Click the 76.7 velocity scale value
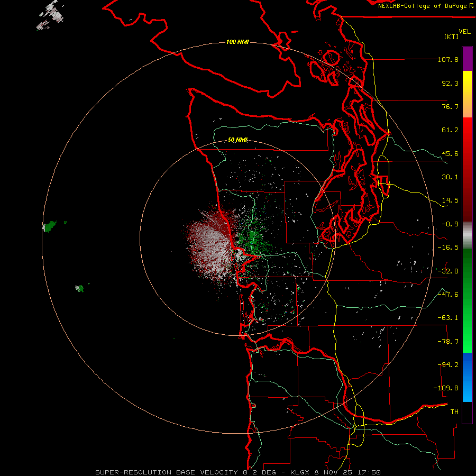476x476 pixels. tap(450, 106)
